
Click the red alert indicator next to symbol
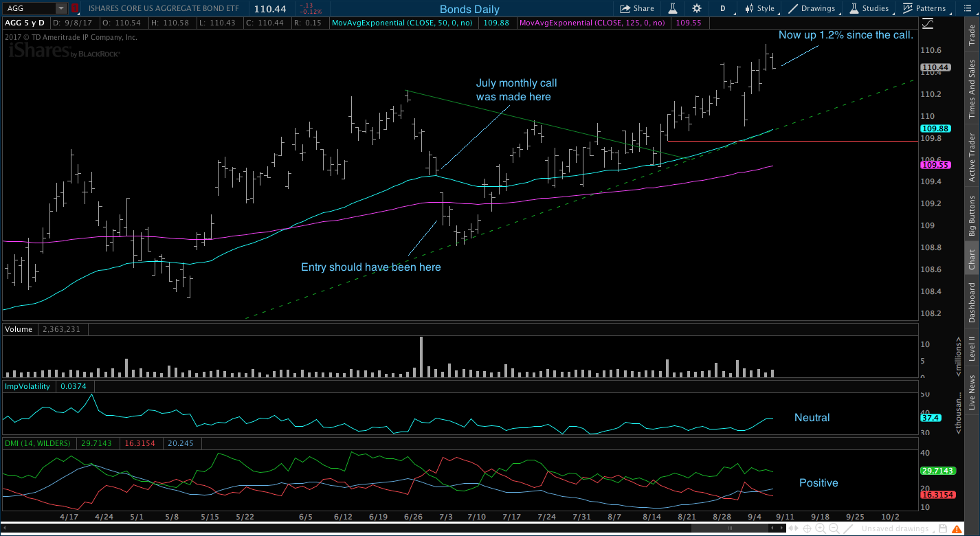click(x=74, y=8)
